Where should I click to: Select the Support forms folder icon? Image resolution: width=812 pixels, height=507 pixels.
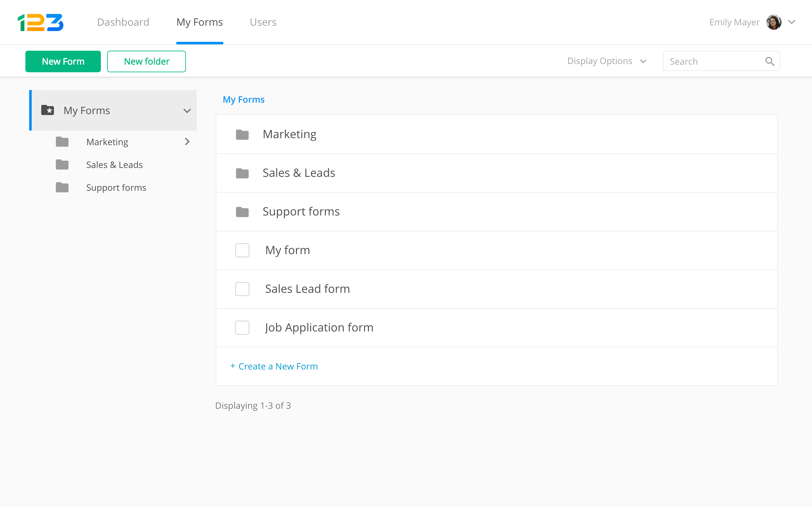click(242, 211)
